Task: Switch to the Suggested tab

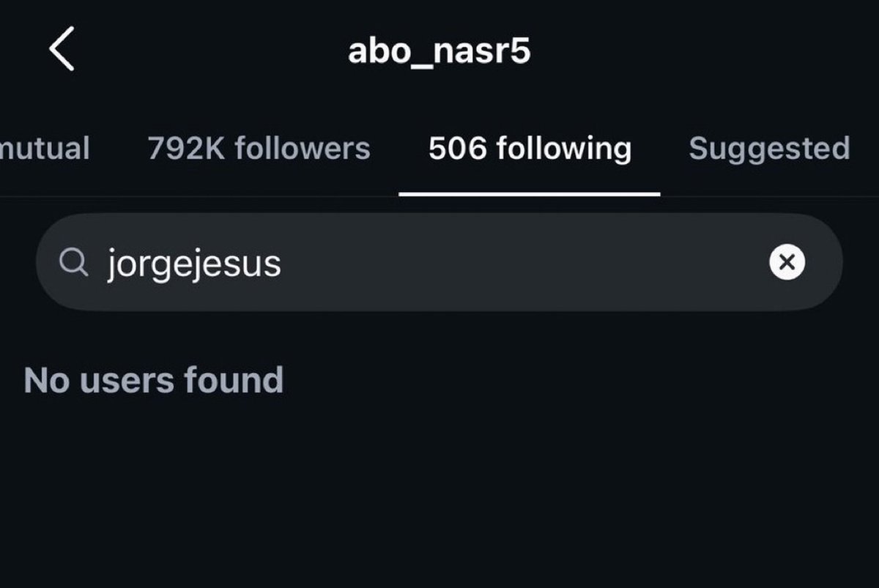Action: pyautogui.click(x=769, y=149)
